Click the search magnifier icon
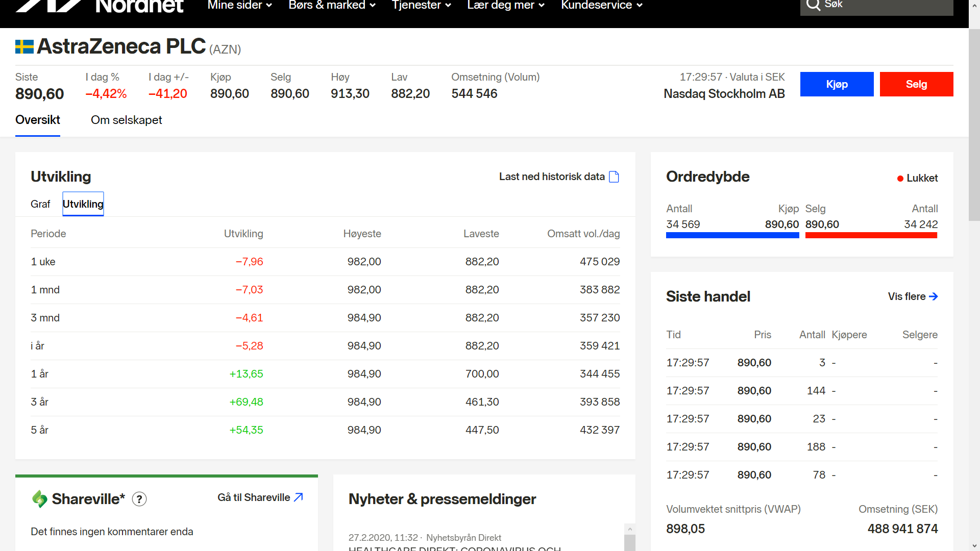This screenshot has height=551, width=980. 813,5
